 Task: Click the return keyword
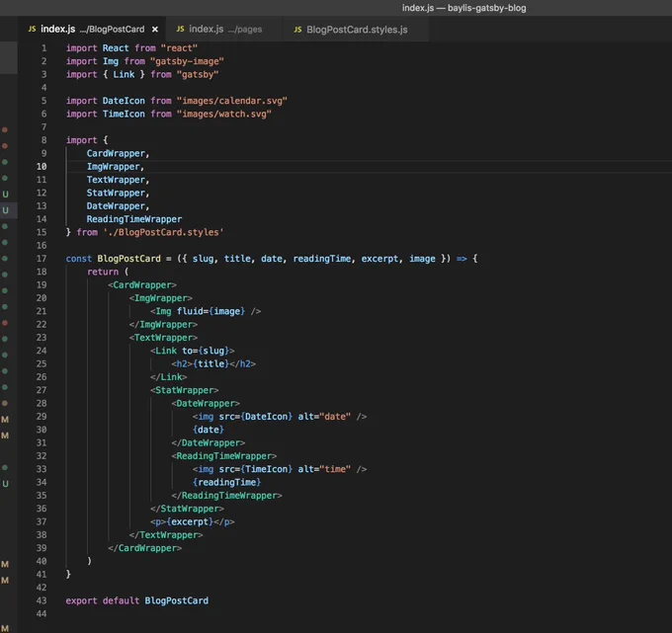click(103, 272)
